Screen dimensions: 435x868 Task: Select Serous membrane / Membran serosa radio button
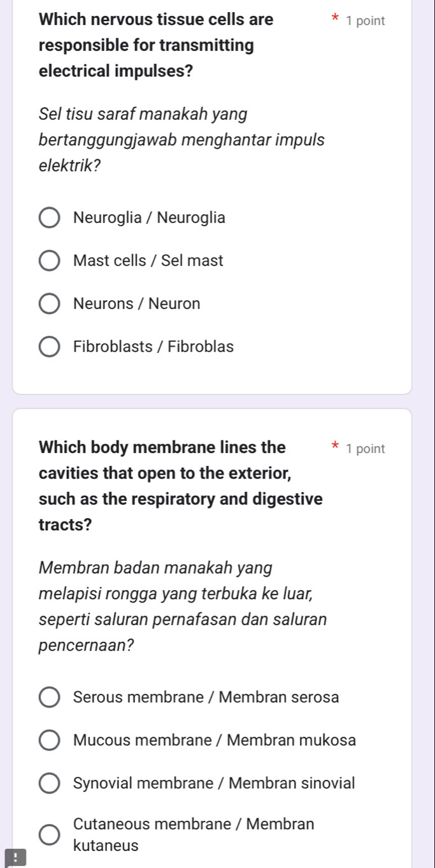point(50,697)
